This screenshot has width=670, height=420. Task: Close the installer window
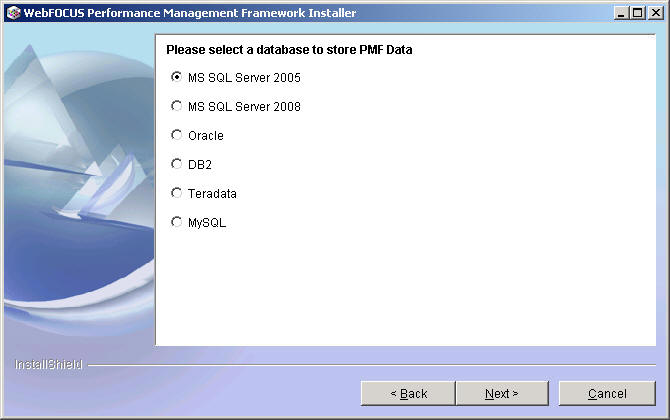655,13
